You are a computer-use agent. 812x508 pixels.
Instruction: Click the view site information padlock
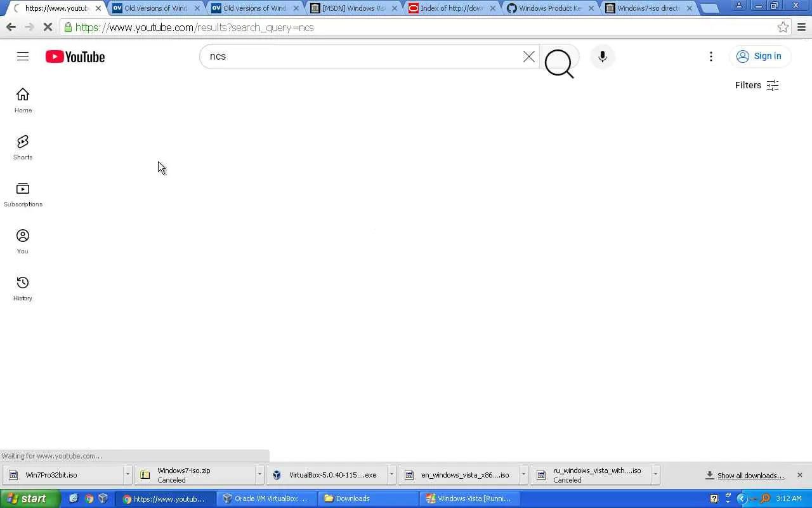[x=68, y=27]
